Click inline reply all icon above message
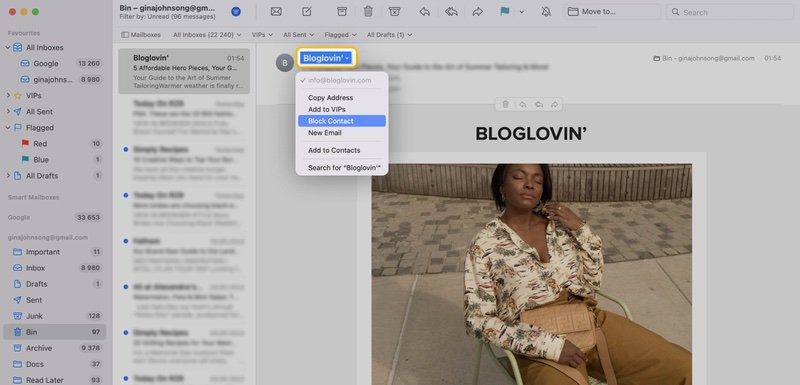The height and width of the screenshot is (385, 800). point(538,104)
